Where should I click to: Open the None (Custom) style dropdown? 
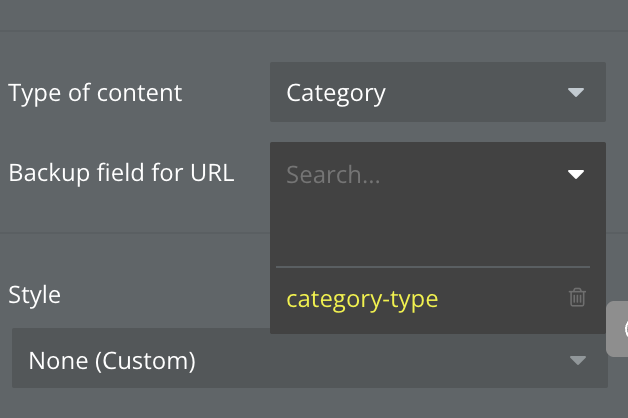(x=309, y=359)
